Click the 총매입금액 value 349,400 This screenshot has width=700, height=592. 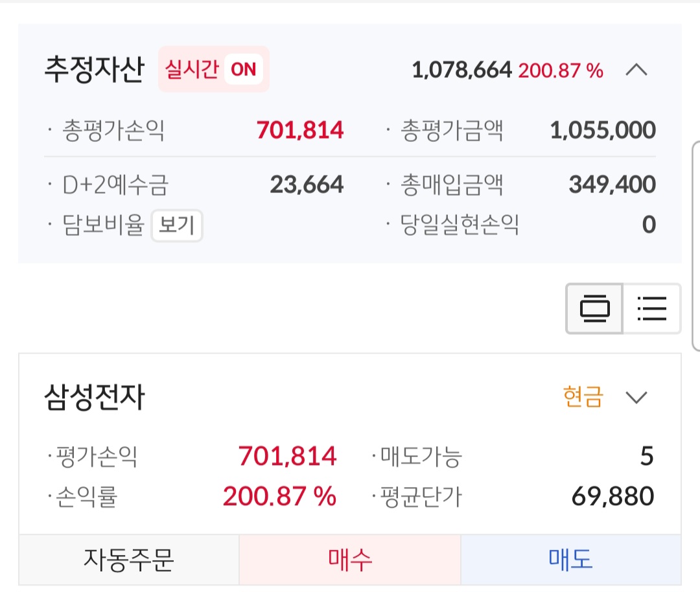tap(612, 185)
